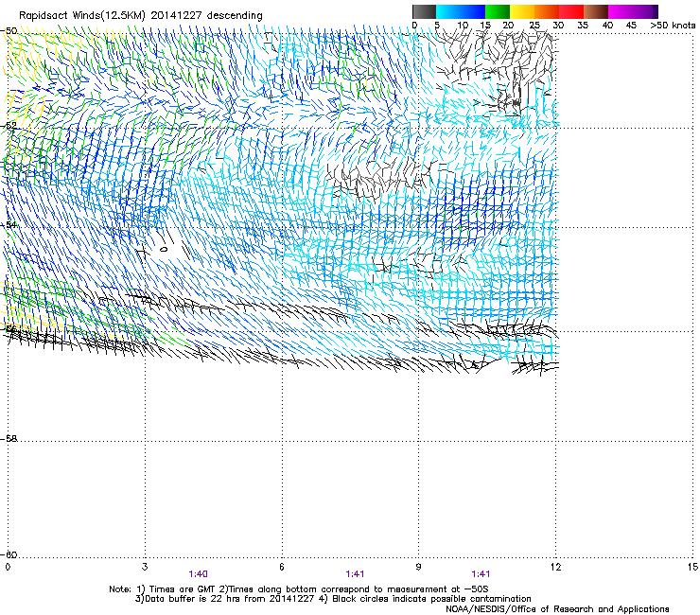Pick the brown 35-40 knots legend segment
Viewport: 700px width, 615px height.
596,11
